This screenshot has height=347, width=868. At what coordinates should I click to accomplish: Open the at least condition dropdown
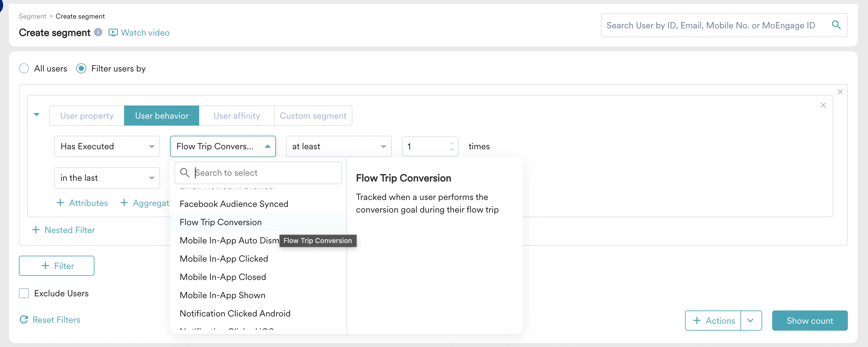click(338, 146)
